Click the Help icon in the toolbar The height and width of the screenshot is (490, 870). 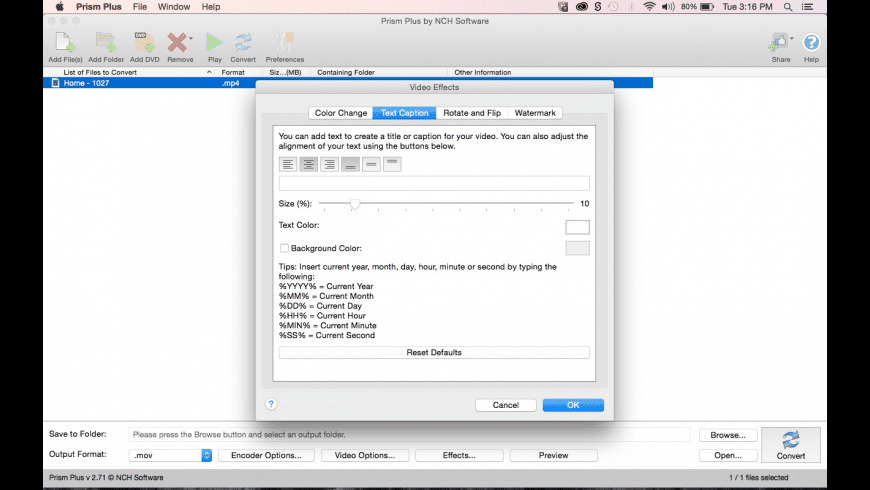(811, 47)
